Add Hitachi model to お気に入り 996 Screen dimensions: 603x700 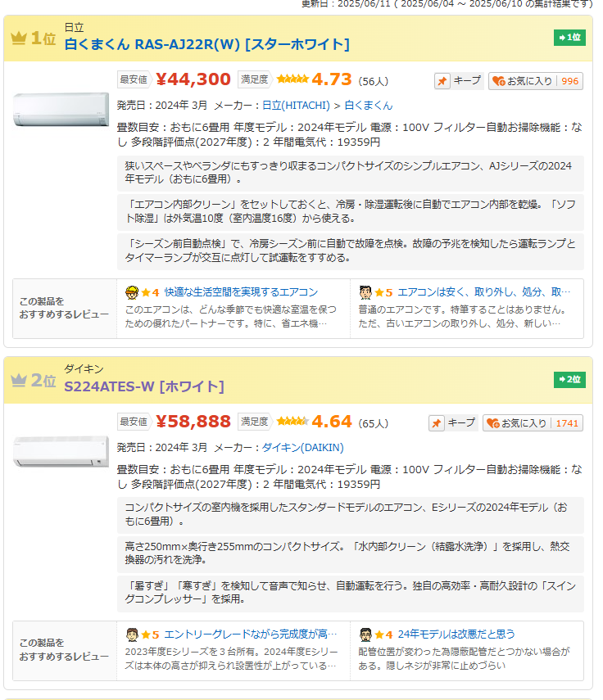(x=536, y=81)
